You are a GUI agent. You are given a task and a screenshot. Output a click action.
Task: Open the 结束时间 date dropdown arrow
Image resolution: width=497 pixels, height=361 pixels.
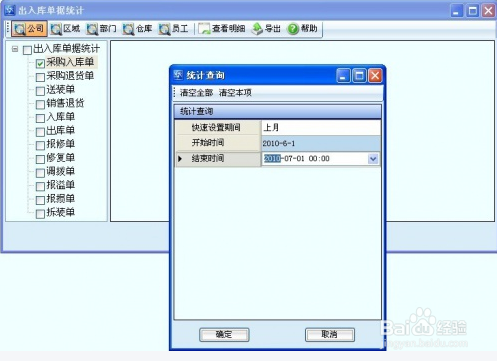pyautogui.click(x=373, y=159)
